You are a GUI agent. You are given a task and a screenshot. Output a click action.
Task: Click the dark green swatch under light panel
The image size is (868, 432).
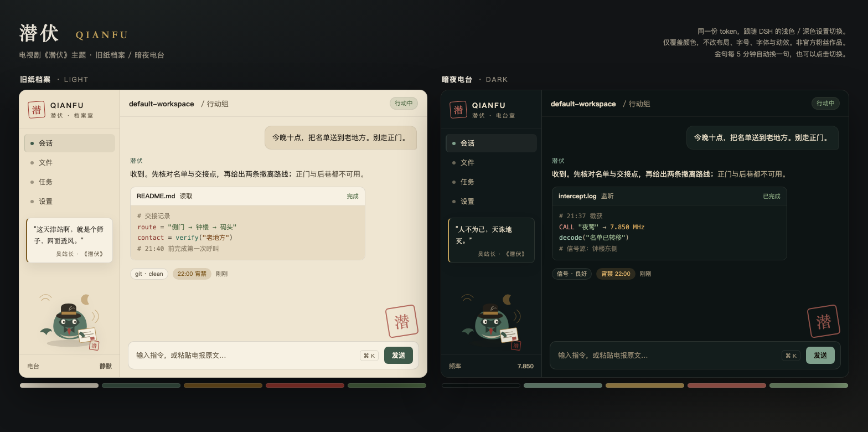(x=141, y=385)
